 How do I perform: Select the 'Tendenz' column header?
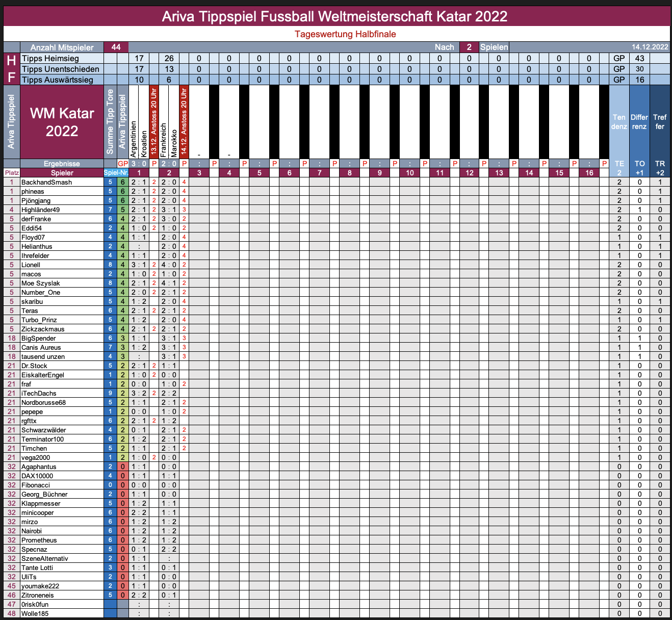(x=619, y=122)
